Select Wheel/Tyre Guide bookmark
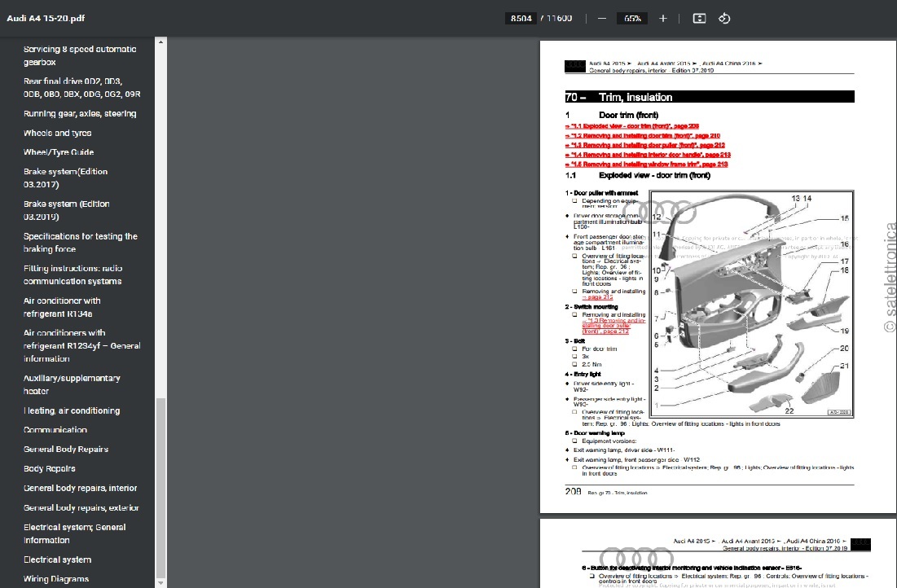The width and height of the screenshot is (897, 588). [59, 152]
